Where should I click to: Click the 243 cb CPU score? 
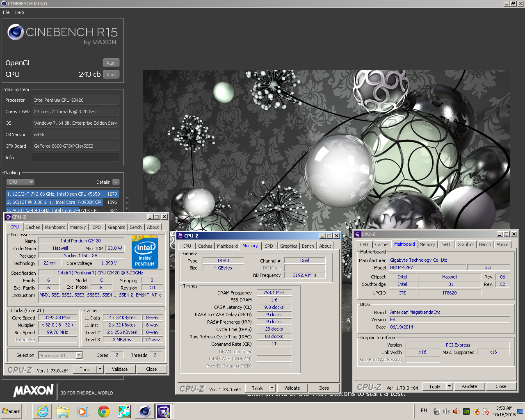point(90,74)
